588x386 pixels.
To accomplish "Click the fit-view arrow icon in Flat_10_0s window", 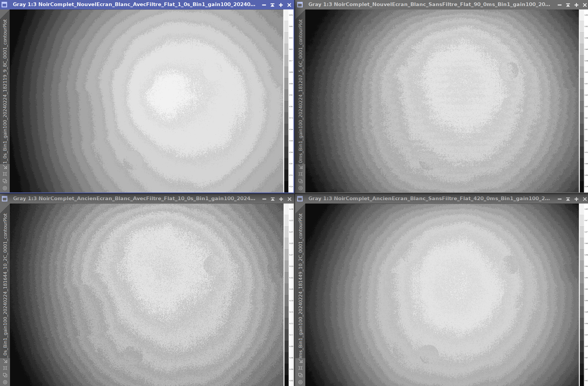I will point(5,361).
